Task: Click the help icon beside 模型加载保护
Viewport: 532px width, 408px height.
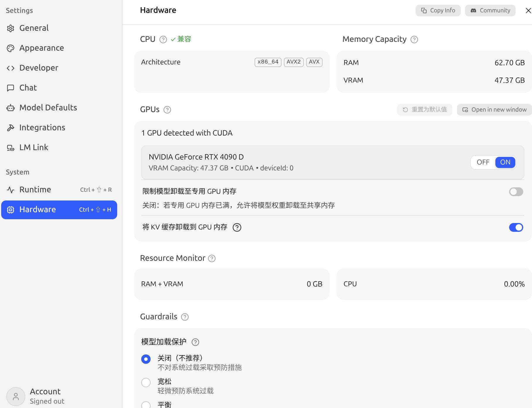Action: coord(195,342)
